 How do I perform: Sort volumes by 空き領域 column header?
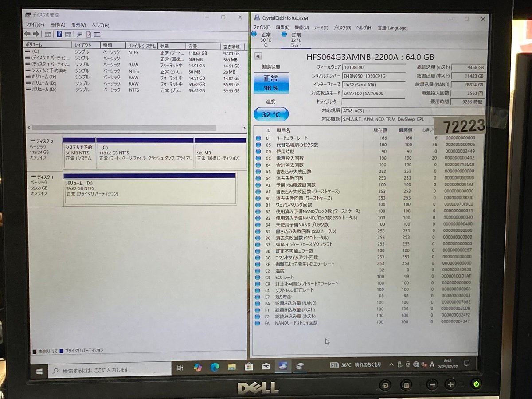(x=233, y=47)
